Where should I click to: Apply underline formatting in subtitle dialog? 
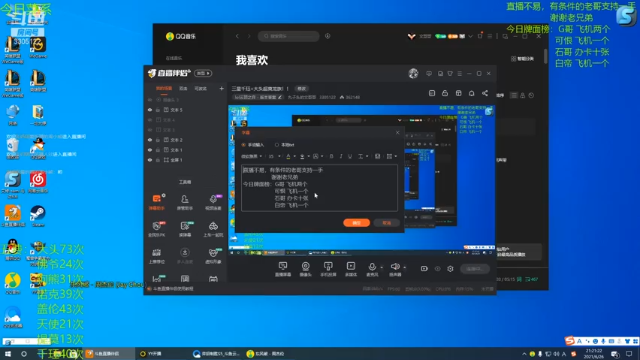[350, 156]
